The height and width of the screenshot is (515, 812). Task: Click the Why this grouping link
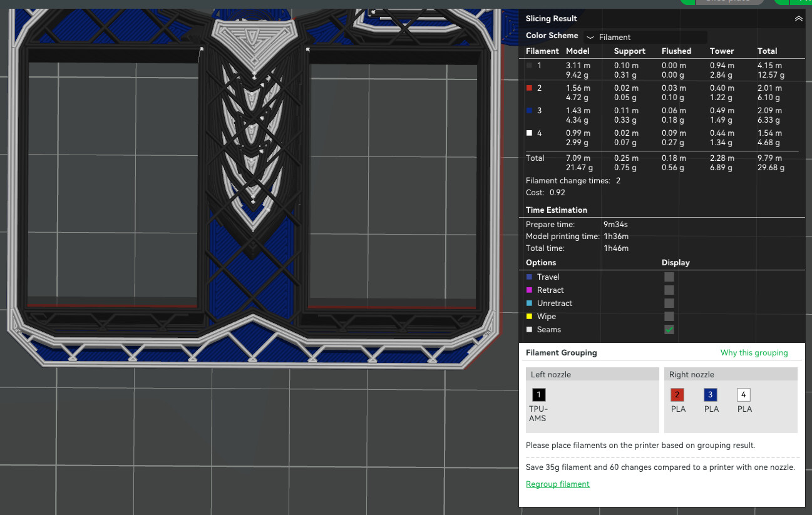pyautogui.click(x=754, y=352)
